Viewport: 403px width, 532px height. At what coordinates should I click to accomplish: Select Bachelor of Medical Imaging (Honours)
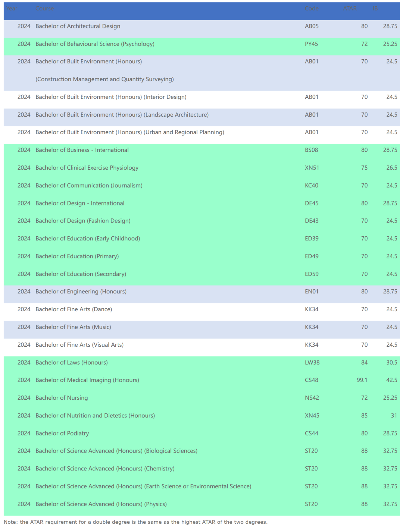(x=87, y=380)
